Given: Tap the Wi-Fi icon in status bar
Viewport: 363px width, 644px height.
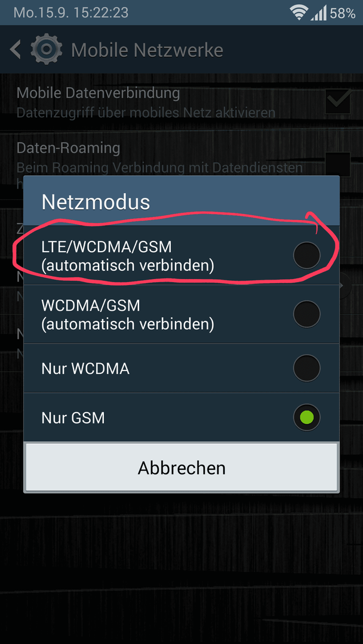Looking at the screenshot, I should [x=298, y=13].
